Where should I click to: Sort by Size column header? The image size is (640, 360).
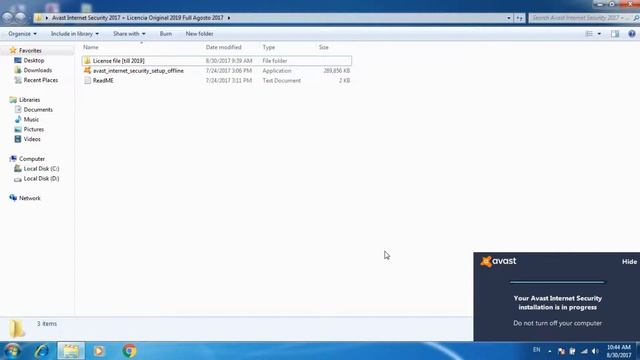click(x=324, y=47)
